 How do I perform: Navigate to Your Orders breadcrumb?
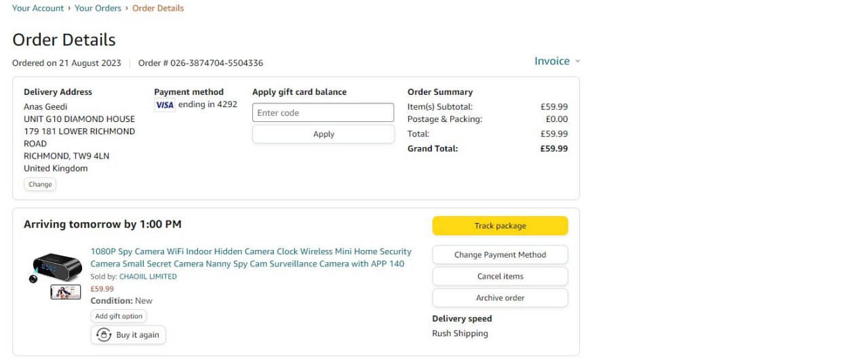click(98, 8)
